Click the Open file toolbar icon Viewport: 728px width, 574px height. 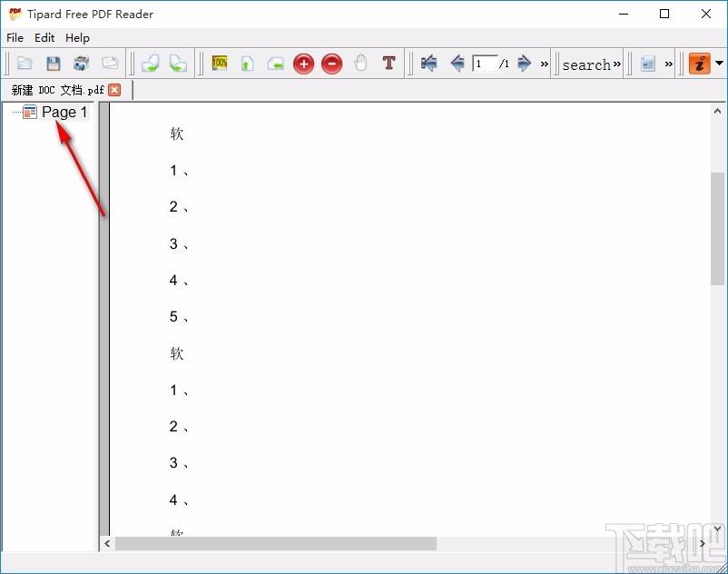tap(25, 63)
